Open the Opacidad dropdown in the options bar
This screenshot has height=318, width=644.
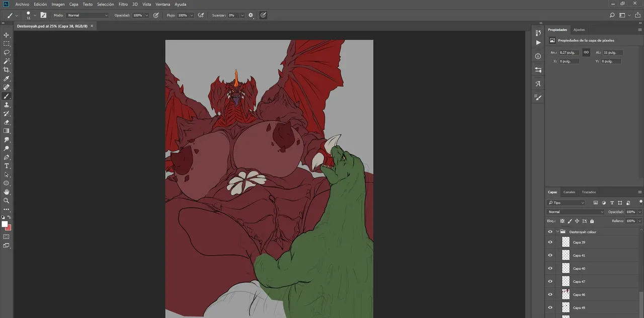146,16
